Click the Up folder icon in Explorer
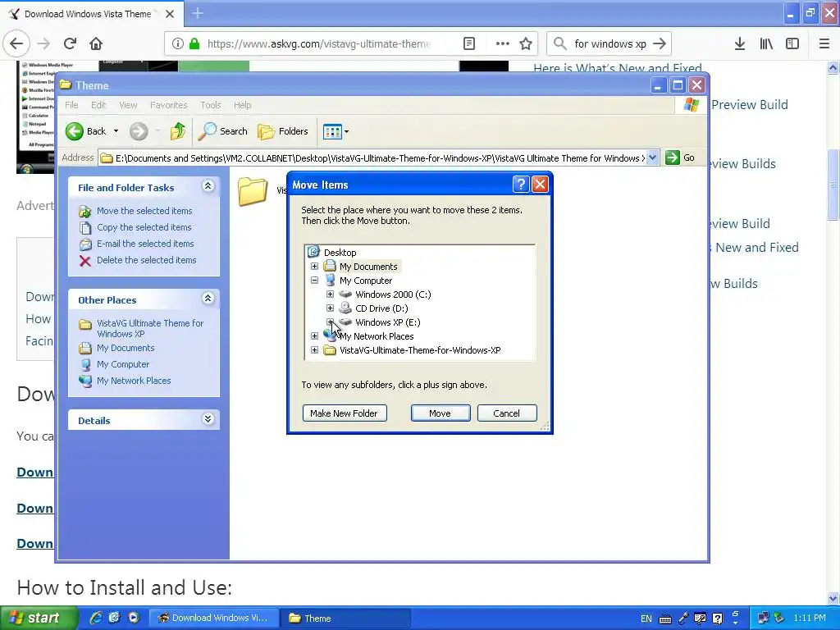The image size is (840, 630). coord(177,131)
